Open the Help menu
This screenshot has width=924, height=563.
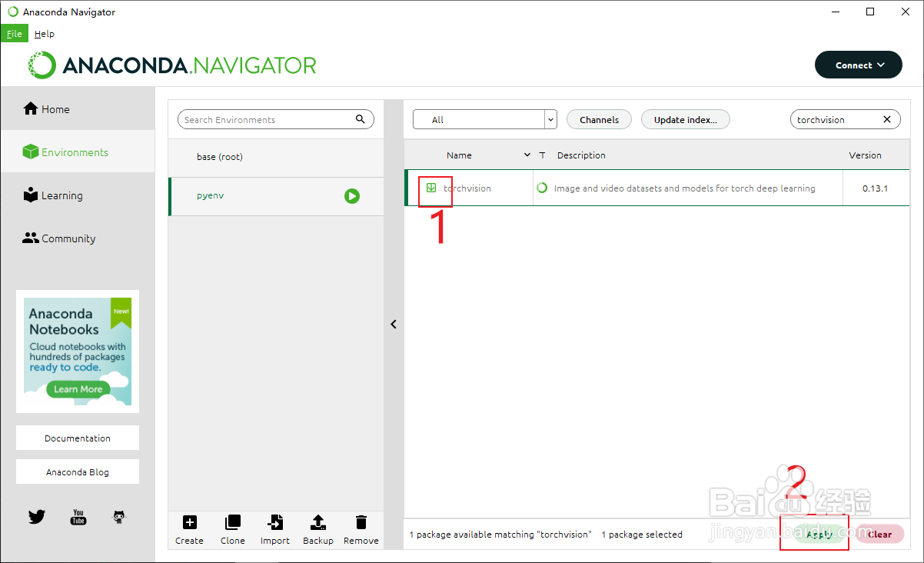pyautogui.click(x=45, y=34)
